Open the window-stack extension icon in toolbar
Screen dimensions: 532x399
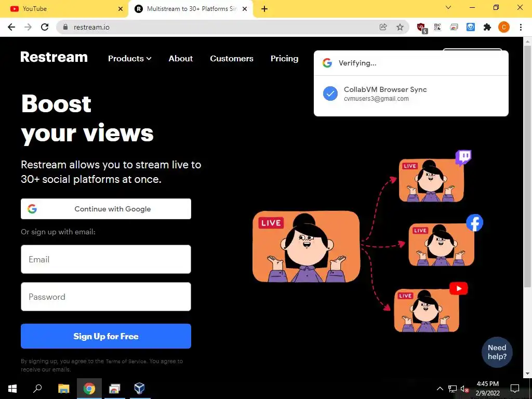click(x=454, y=27)
